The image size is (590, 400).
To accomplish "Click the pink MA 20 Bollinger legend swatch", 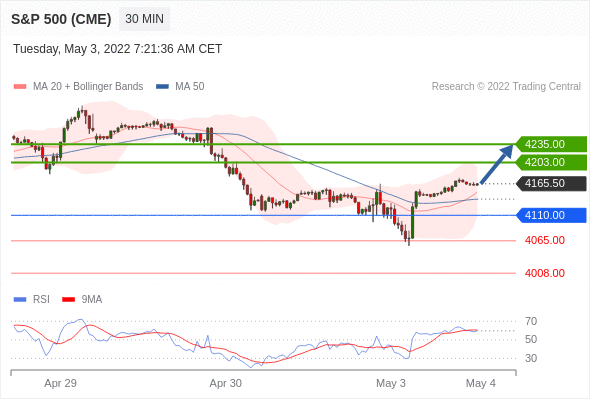I will (20, 87).
